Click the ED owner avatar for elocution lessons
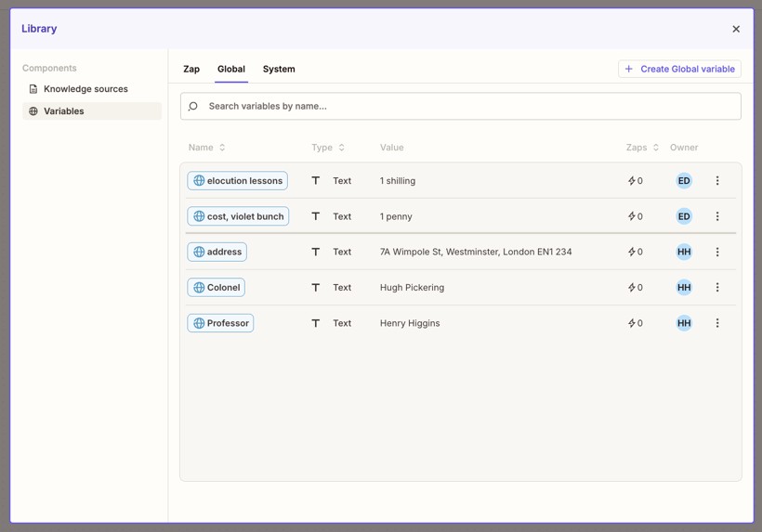This screenshot has height=532, width=762. 684,180
